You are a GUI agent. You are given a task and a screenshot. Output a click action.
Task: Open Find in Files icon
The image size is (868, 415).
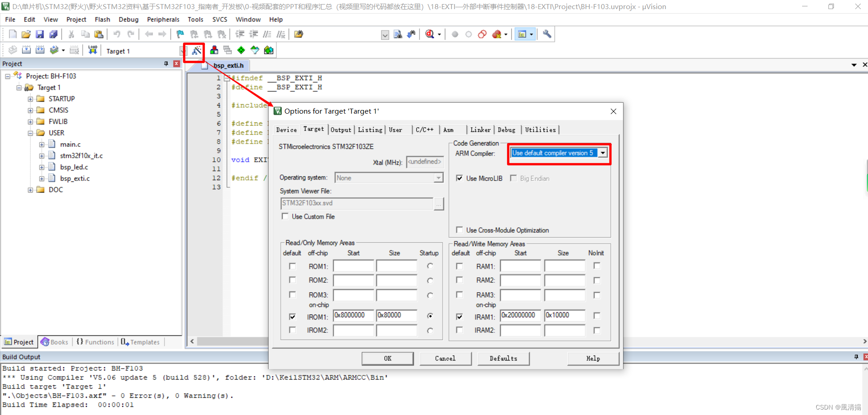[299, 34]
